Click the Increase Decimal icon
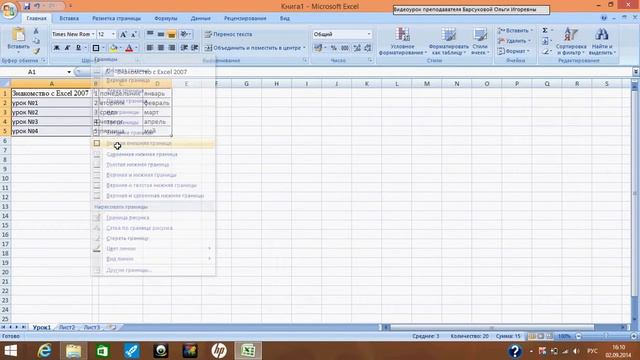 [357, 48]
